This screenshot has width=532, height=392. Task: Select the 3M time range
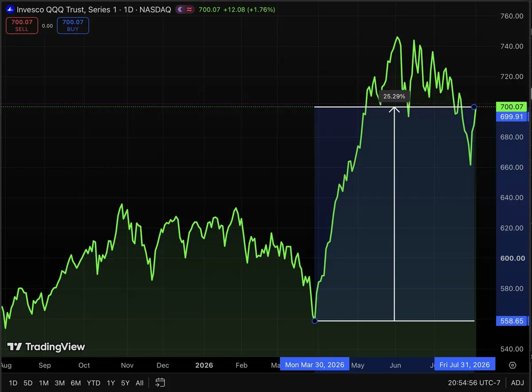coord(60,383)
